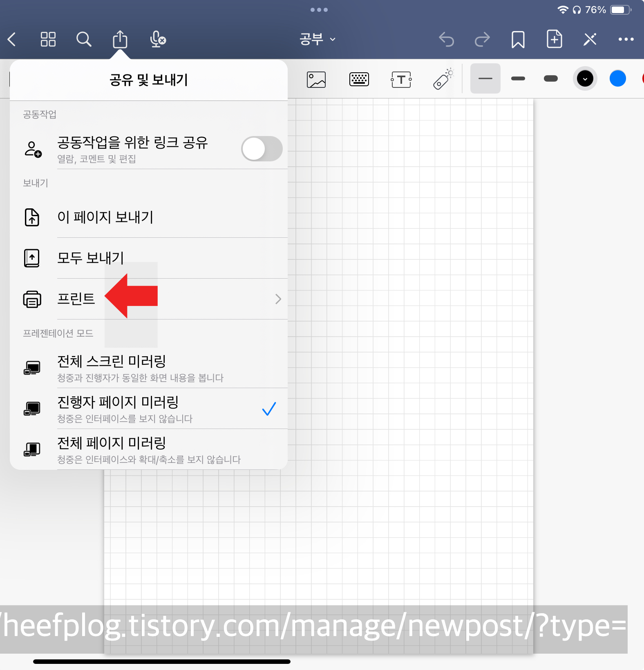Screen dimensions: 644x670
Task: Tap the 모두 보내기 notebook export icon
Action: pos(32,258)
